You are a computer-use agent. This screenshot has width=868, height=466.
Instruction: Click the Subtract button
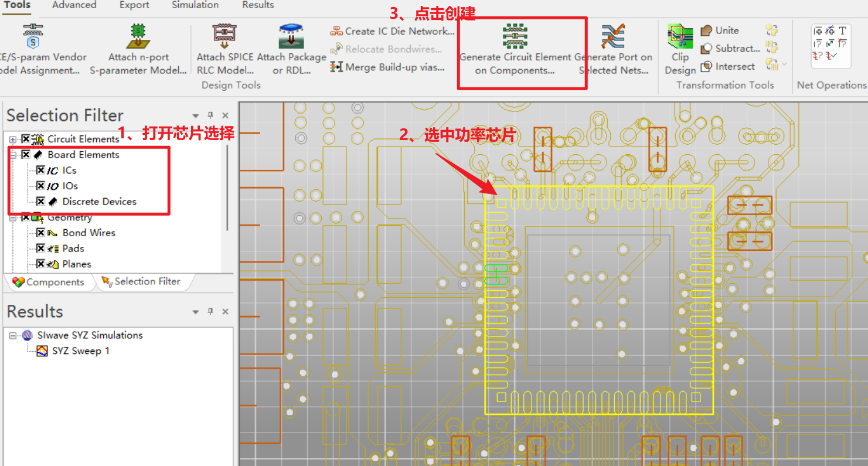coord(729,48)
